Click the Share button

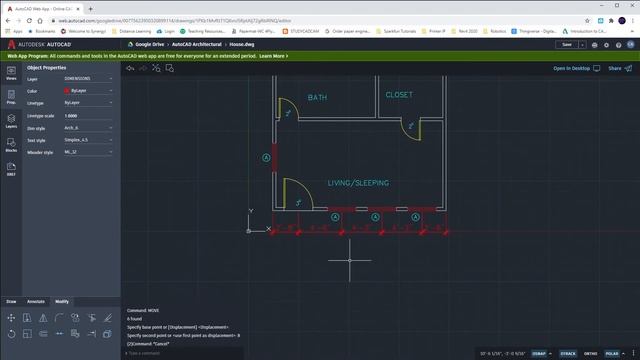620,68
